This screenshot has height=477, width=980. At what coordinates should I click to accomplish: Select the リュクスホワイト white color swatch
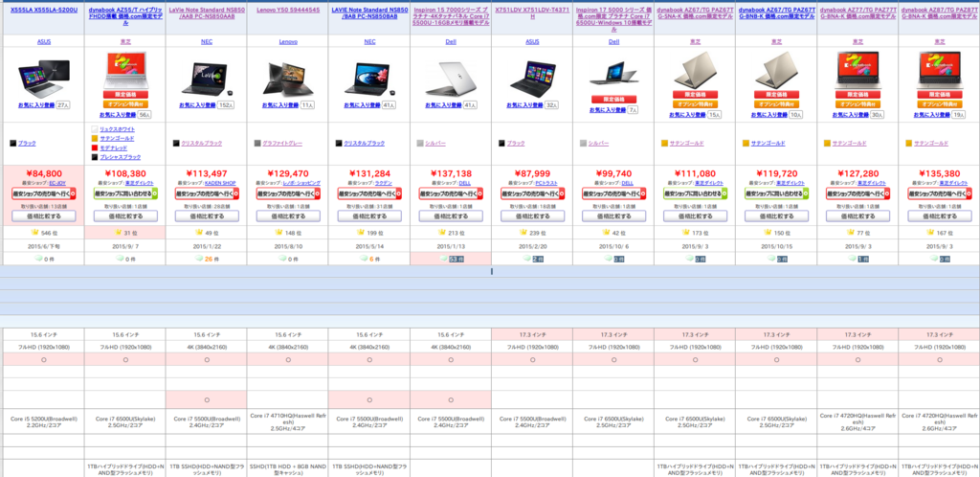(95, 128)
